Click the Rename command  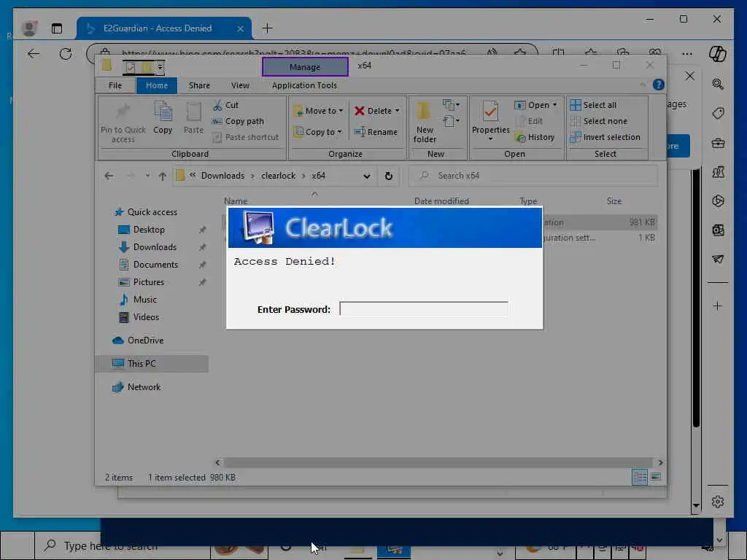click(x=376, y=132)
